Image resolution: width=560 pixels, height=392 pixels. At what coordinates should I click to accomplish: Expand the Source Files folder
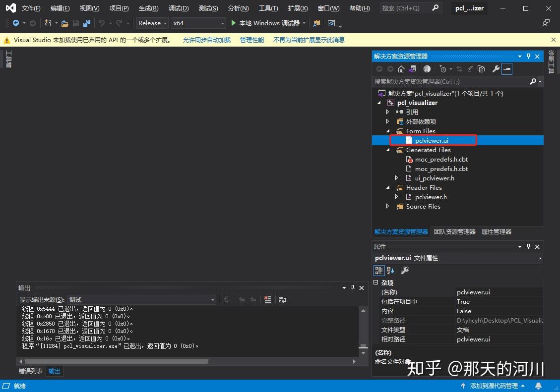point(388,206)
